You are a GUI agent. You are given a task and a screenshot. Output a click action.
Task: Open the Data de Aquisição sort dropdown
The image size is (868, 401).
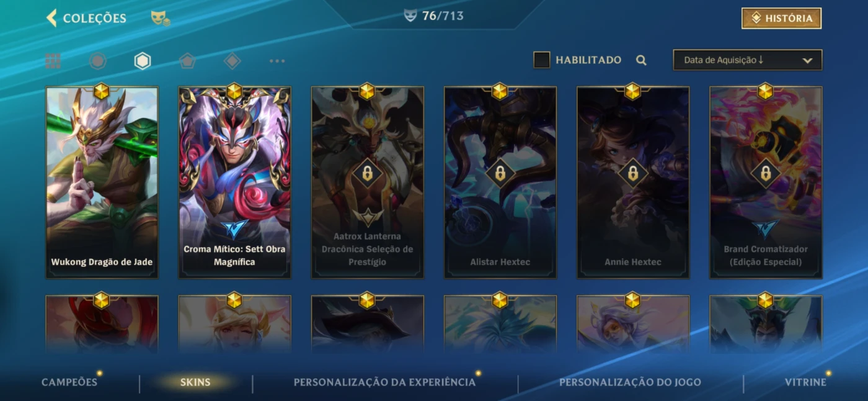[x=748, y=60]
